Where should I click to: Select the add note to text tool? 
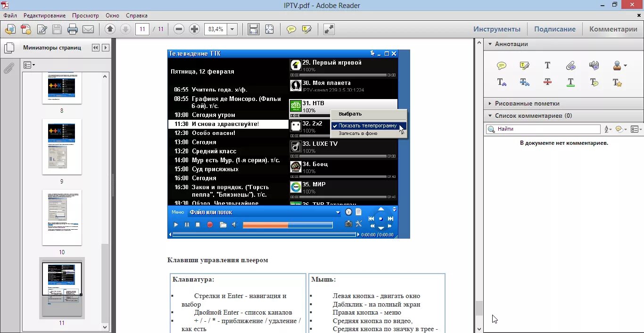(x=594, y=82)
